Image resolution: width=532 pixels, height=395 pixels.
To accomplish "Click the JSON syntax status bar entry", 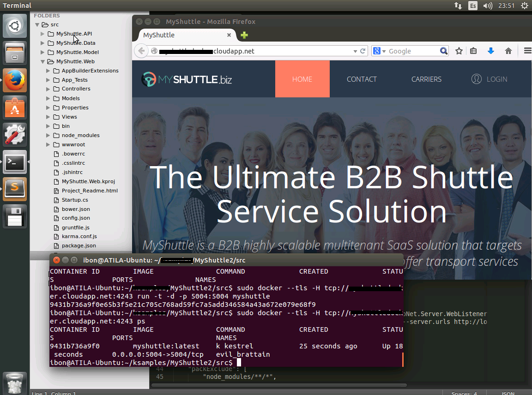I will pyautogui.click(x=508, y=393).
